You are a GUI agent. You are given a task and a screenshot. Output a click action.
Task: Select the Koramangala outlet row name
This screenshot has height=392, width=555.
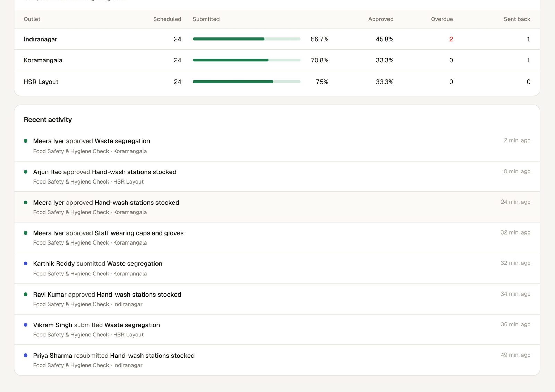coord(43,60)
